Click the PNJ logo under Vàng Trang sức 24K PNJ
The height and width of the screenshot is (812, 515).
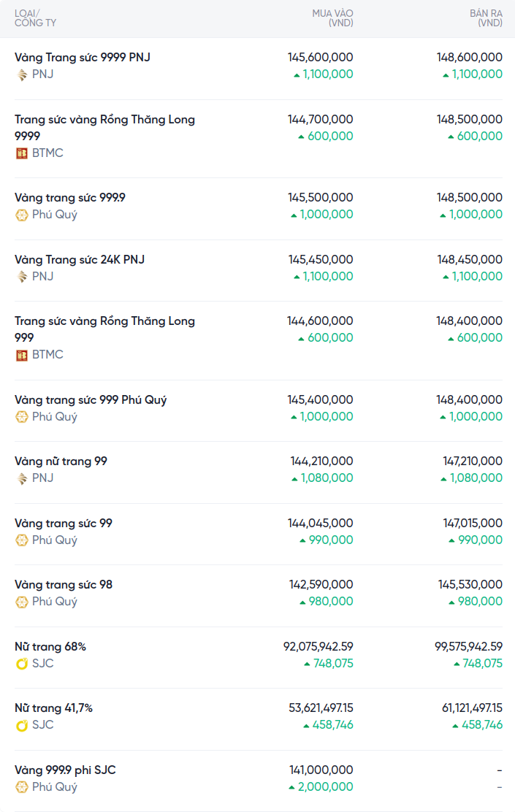(x=22, y=277)
